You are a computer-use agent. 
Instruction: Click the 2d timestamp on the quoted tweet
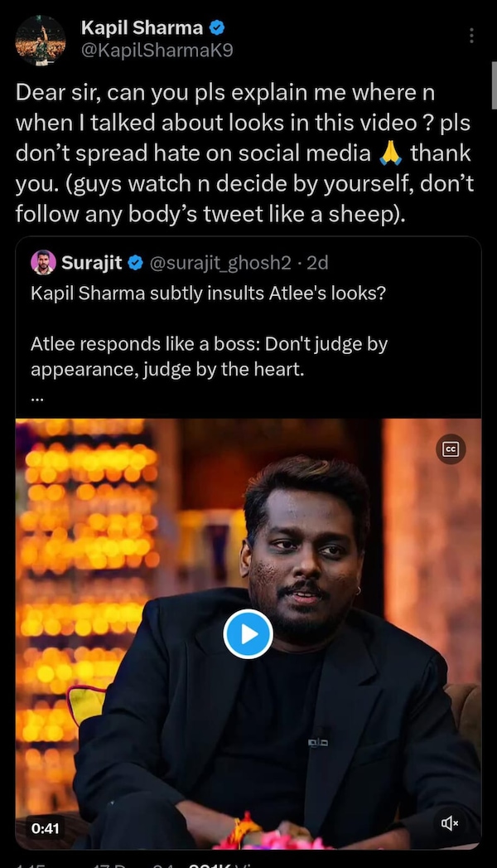click(x=317, y=262)
